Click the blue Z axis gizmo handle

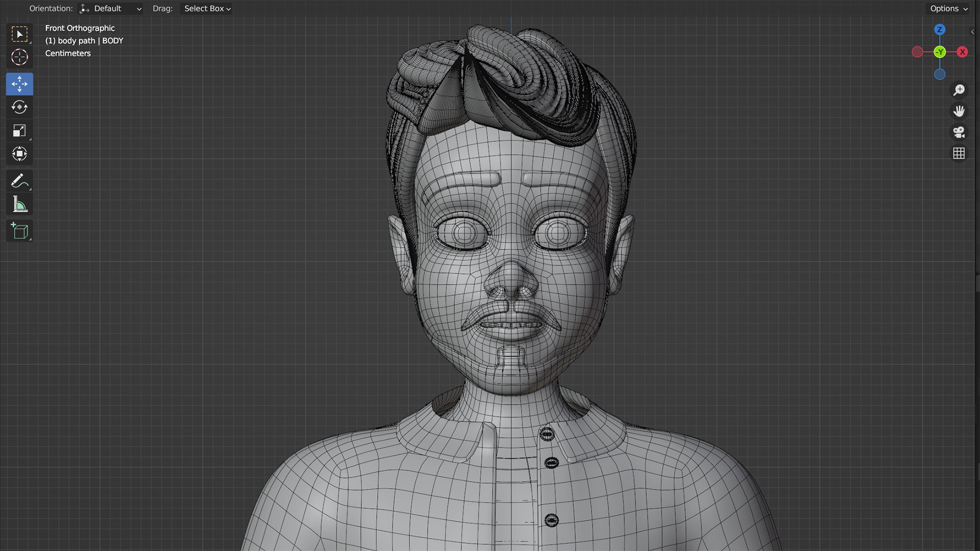940,30
